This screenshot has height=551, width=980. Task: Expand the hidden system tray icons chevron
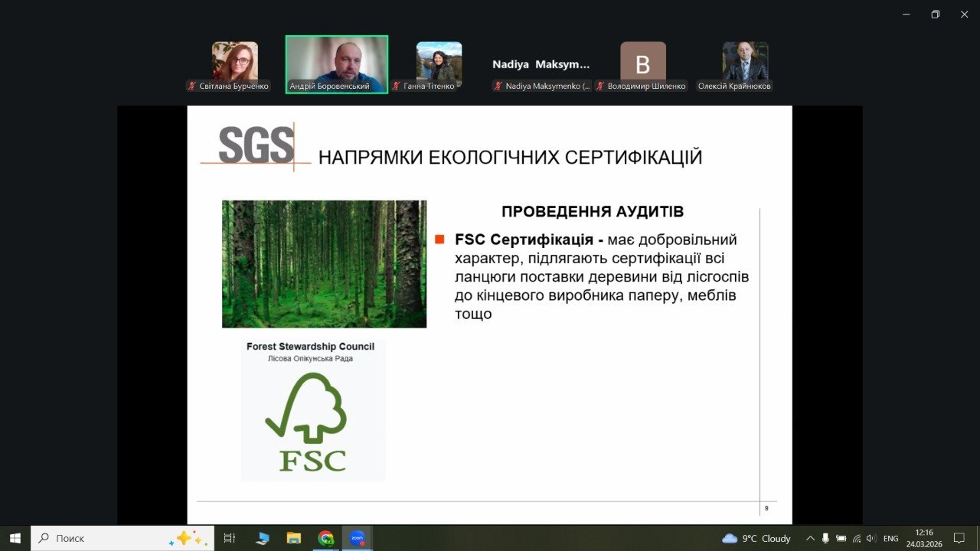tap(810, 538)
